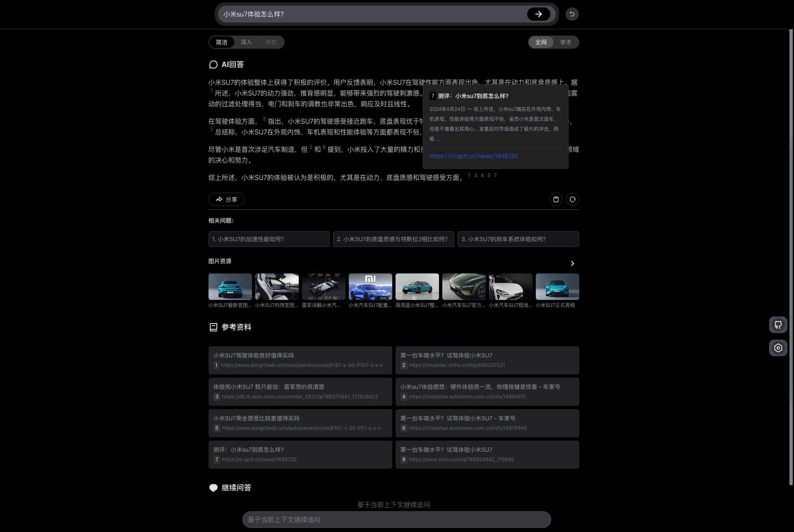Expand image resources with right chevron
This screenshot has height=532, width=794.
[572, 264]
